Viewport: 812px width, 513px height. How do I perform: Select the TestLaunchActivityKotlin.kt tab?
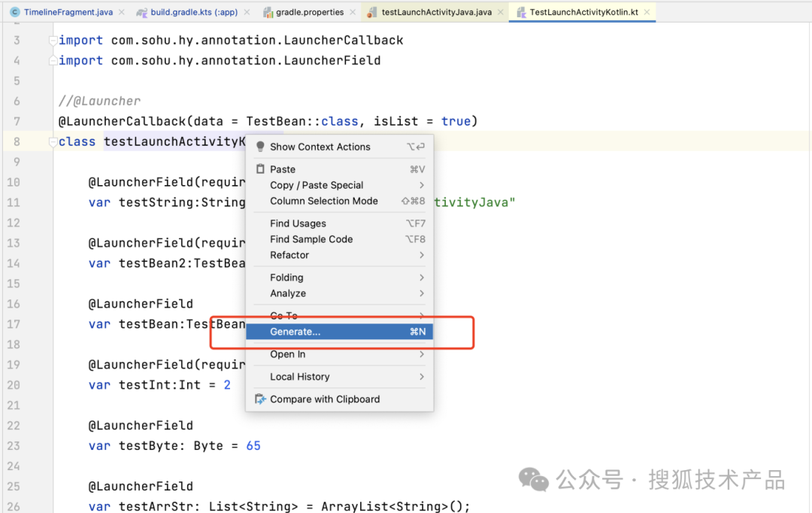583,12
